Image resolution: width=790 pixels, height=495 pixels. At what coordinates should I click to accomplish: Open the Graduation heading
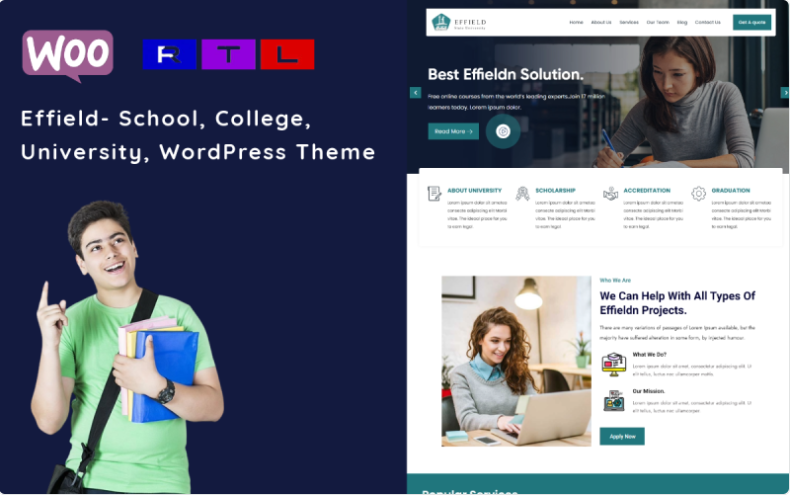coord(731,191)
